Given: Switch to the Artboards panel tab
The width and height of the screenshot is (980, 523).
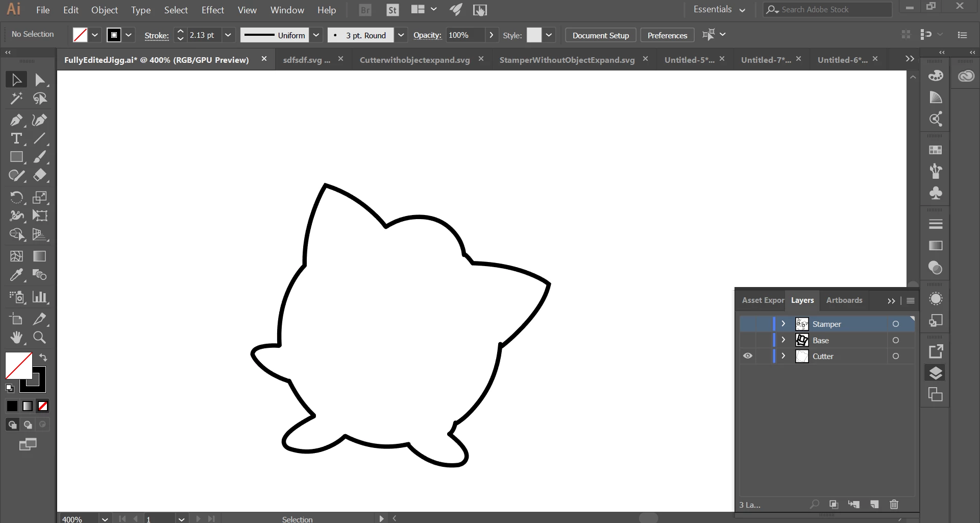Looking at the screenshot, I should (844, 300).
